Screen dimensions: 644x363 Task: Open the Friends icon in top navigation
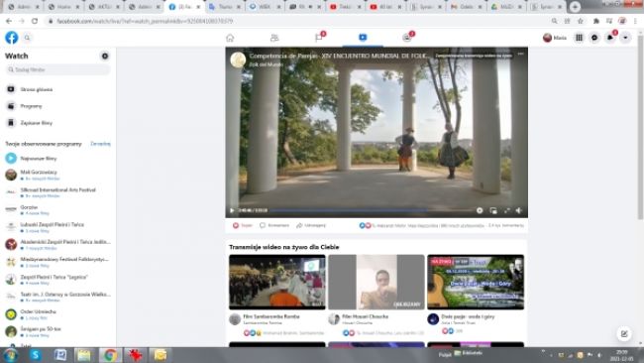[x=274, y=38]
